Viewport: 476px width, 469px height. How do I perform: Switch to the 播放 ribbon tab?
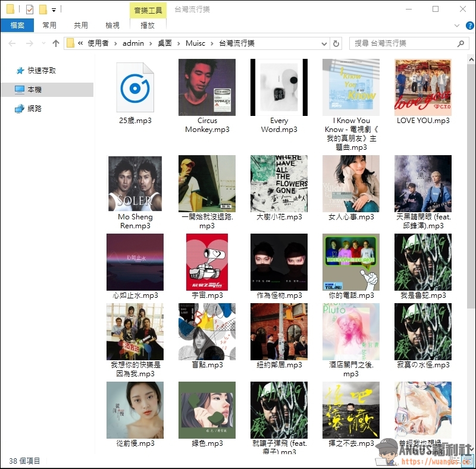pos(148,26)
